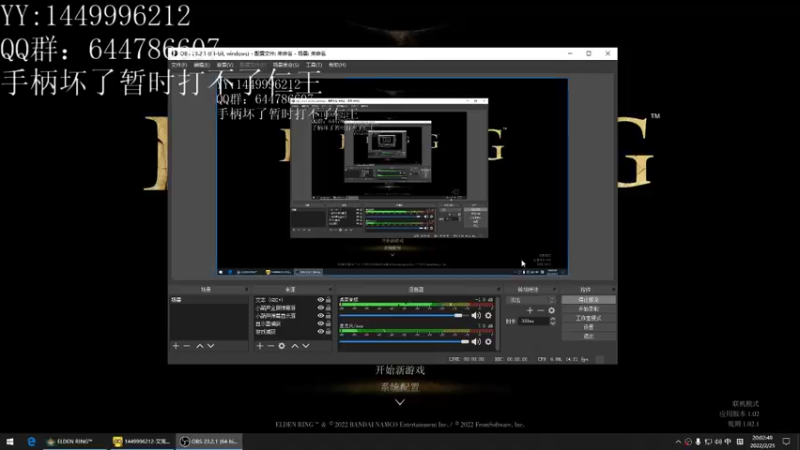Toggle visibility of the 文本 (GDI+) source
This screenshot has height=450, width=800.
tap(320, 300)
